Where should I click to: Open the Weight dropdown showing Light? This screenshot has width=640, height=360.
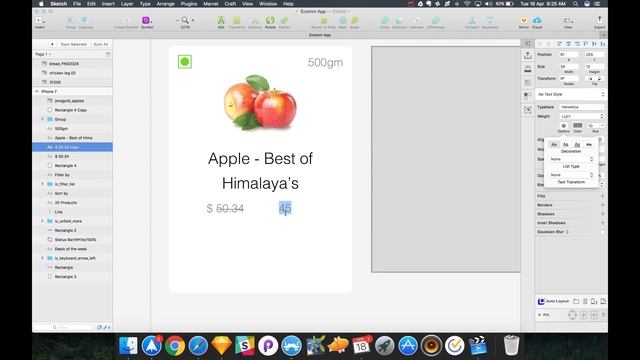pos(582,116)
